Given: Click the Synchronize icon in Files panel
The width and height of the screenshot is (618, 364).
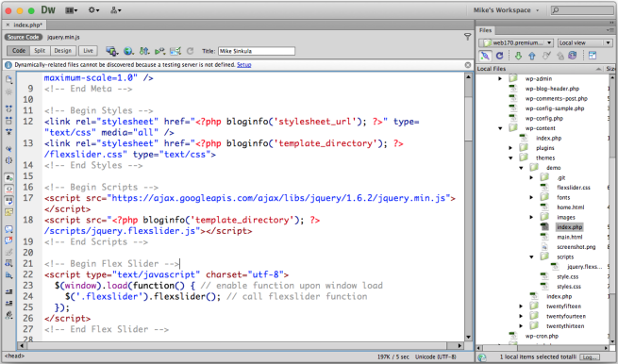Looking at the screenshot, I should point(573,56).
